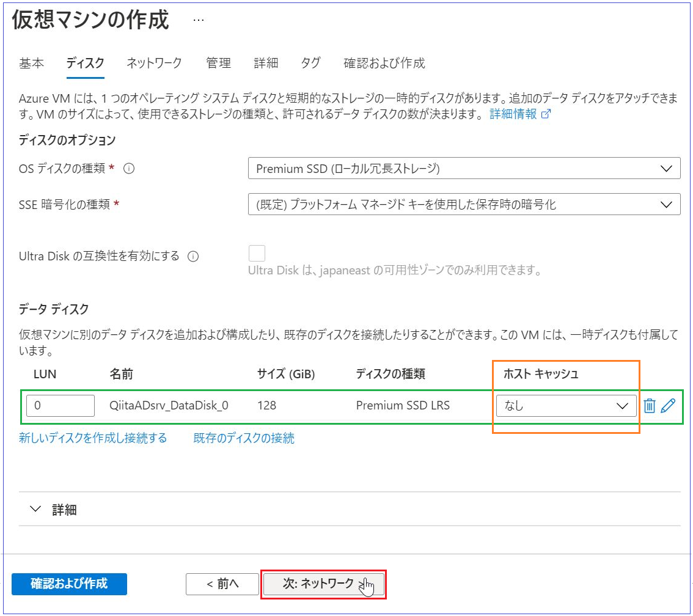Switch to the 基本 tab
This screenshot has height=616, width=693.
click(x=31, y=63)
